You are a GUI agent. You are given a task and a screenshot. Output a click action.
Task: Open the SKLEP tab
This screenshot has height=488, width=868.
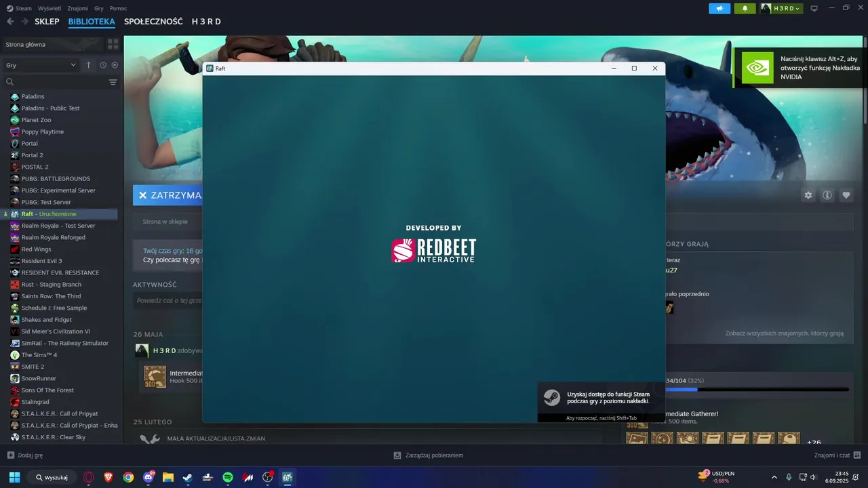(47, 22)
